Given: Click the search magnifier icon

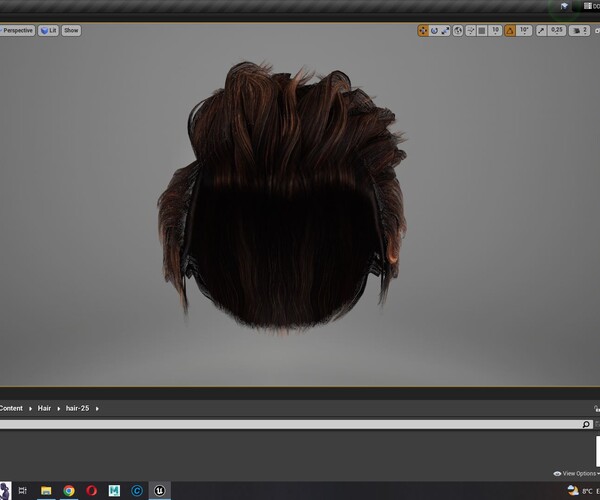Looking at the screenshot, I should tap(586, 424).
